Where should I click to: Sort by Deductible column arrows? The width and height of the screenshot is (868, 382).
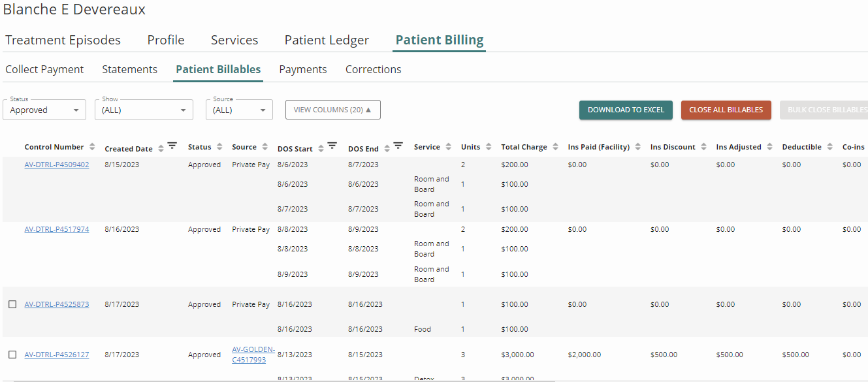click(x=829, y=147)
